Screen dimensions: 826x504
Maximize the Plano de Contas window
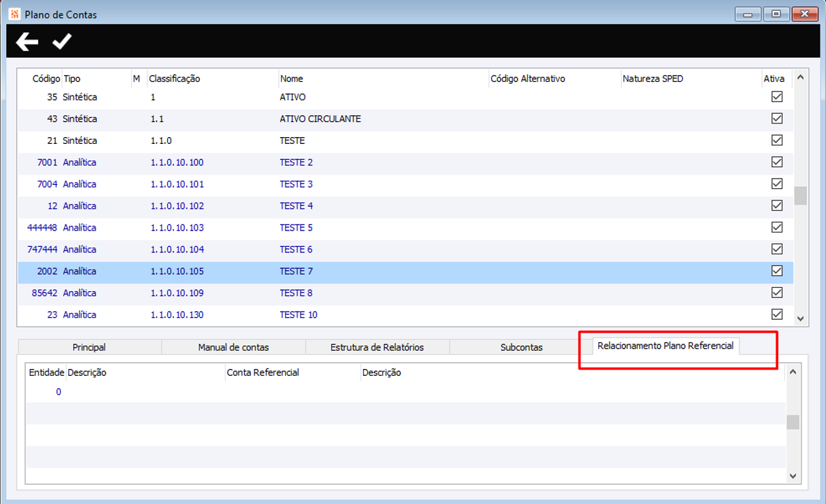(x=776, y=14)
